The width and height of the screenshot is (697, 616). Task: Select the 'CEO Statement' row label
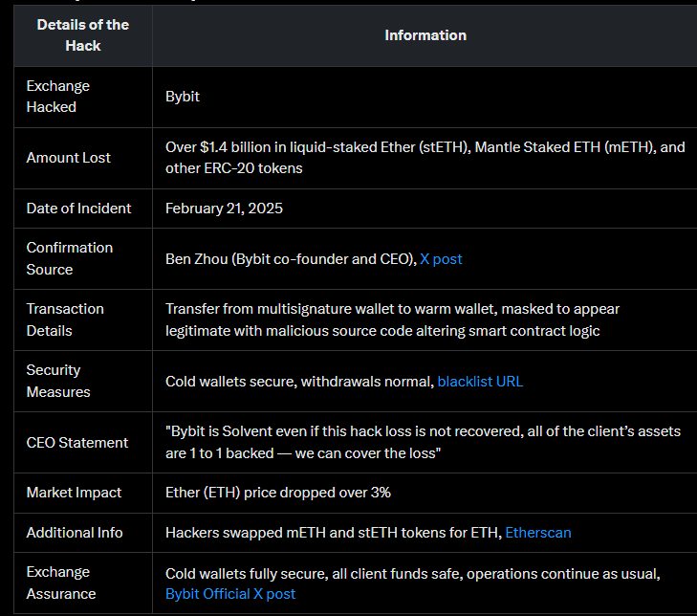point(76,443)
